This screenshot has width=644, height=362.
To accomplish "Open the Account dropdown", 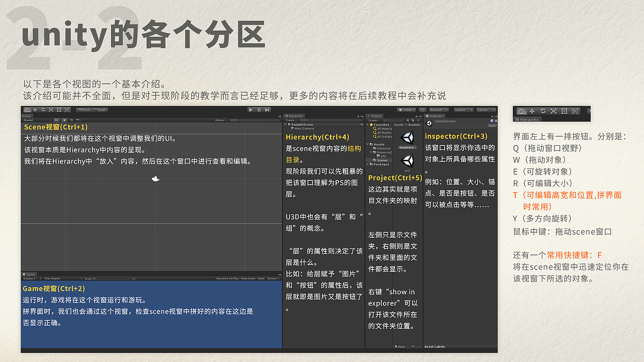I will [439, 110].
